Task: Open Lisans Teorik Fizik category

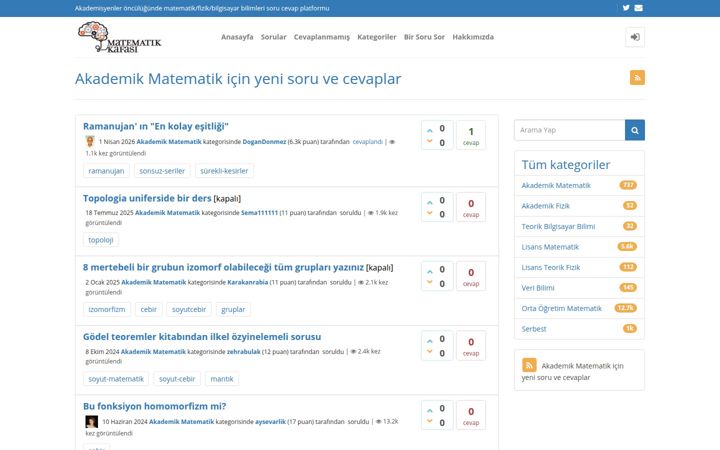Action: 551,267
